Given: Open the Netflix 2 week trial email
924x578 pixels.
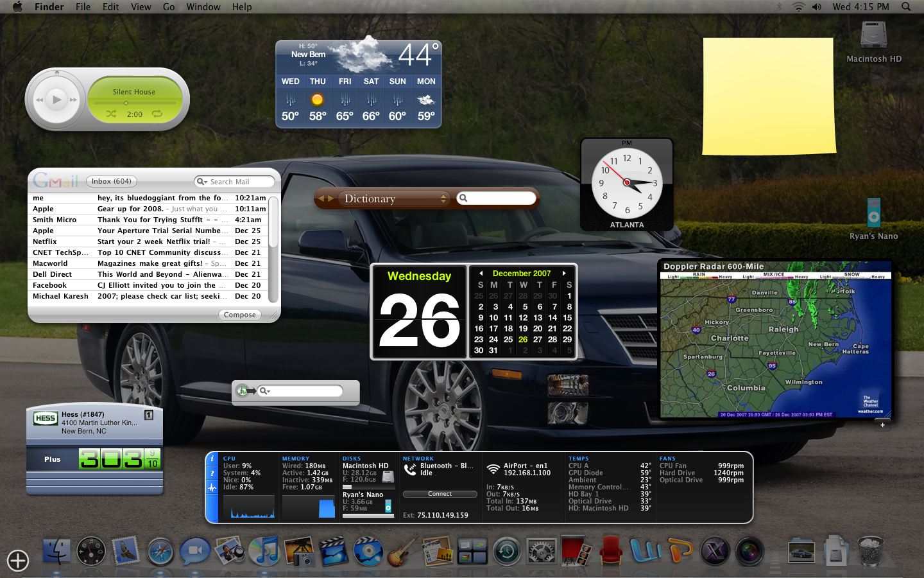Looking at the screenshot, I should pyautogui.click(x=148, y=241).
